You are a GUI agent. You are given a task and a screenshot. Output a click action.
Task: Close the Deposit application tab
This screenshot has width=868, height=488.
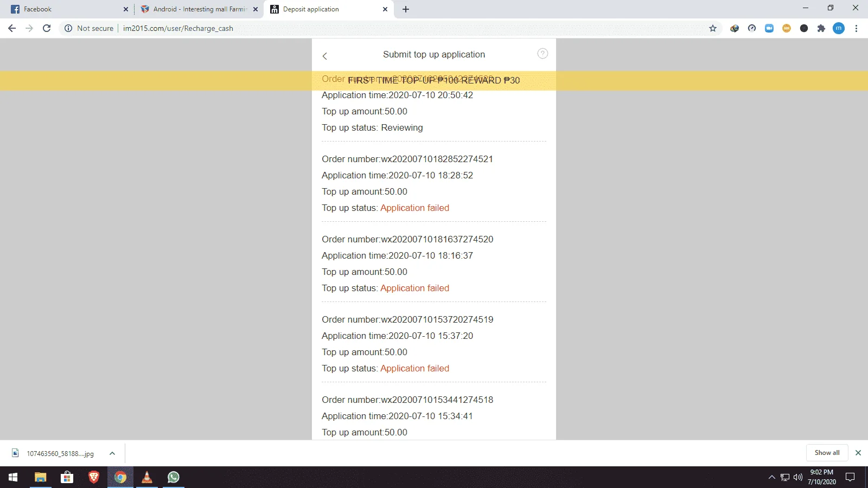pos(385,9)
